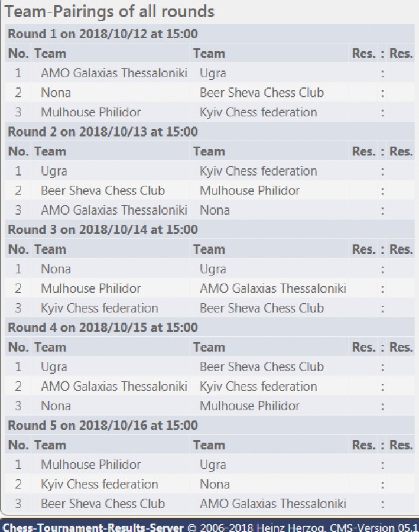This screenshot has height=532, width=419.
Task: Click AMO Galaxias Thessaloniki in Round 1
Action: coord(113,73)
